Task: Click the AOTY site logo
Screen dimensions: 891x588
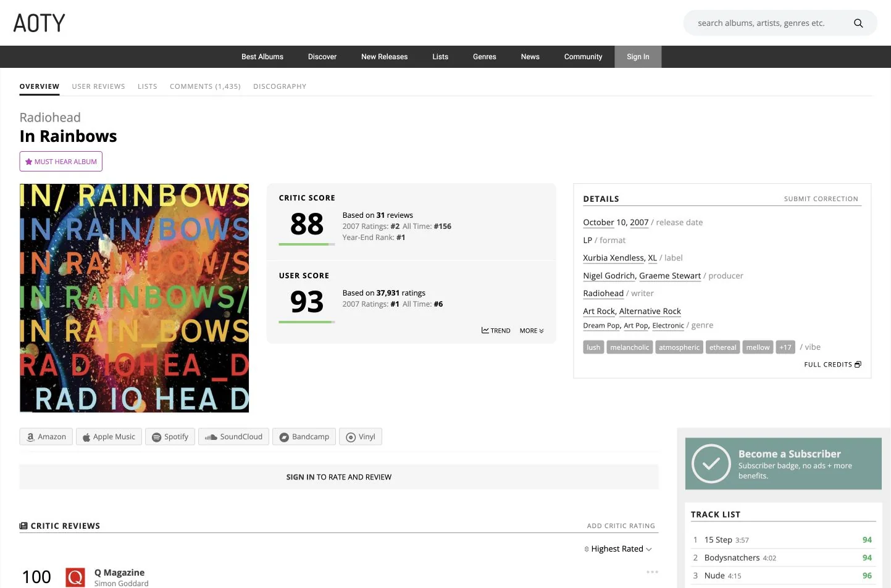Action: click(x=40, y=23)
